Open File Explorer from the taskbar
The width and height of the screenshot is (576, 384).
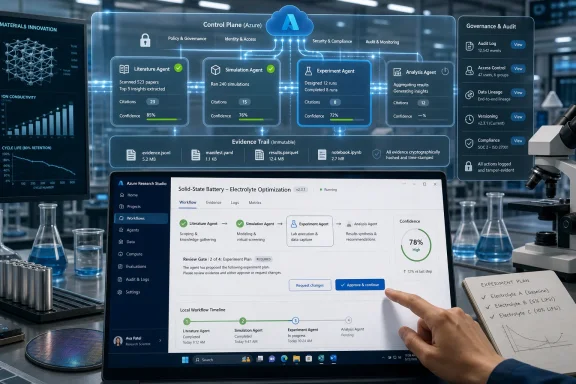click(296, 359)
